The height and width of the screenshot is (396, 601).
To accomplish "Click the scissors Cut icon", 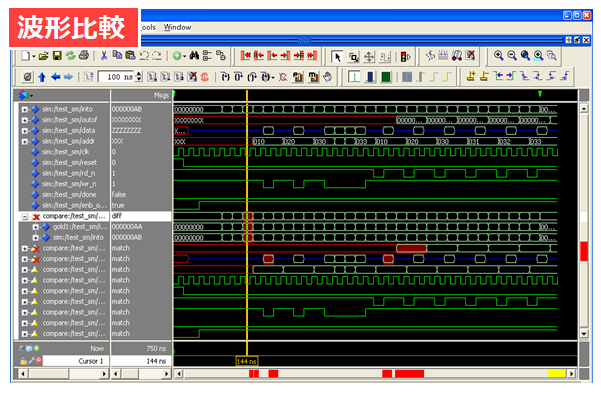I will [x=103, y=56].
